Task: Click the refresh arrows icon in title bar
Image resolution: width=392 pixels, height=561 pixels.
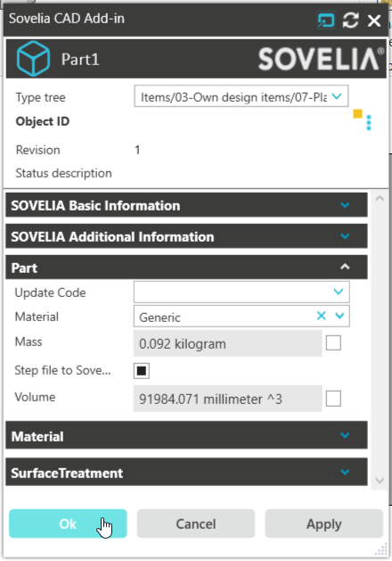Action: (x=350, y=20)
